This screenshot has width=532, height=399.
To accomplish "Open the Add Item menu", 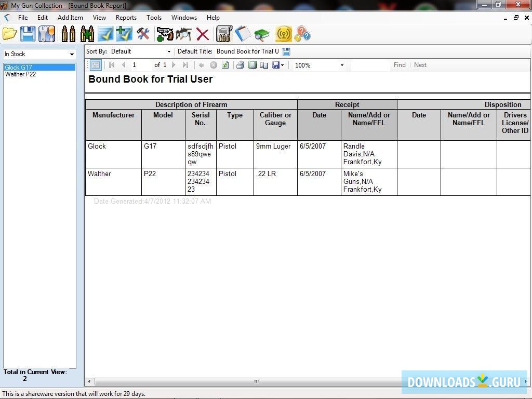I will 70,18.
